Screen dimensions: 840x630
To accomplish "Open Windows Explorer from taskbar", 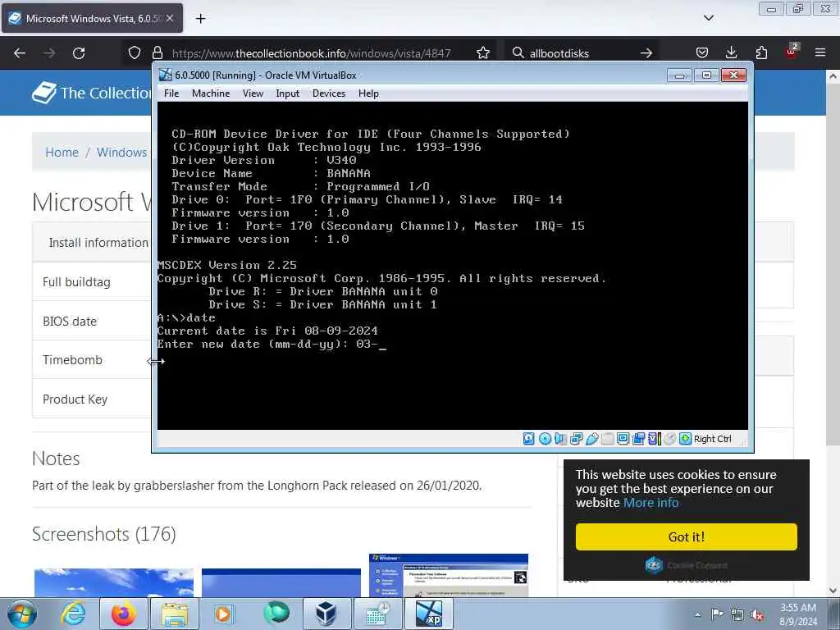I will click(x=175, y=614).
